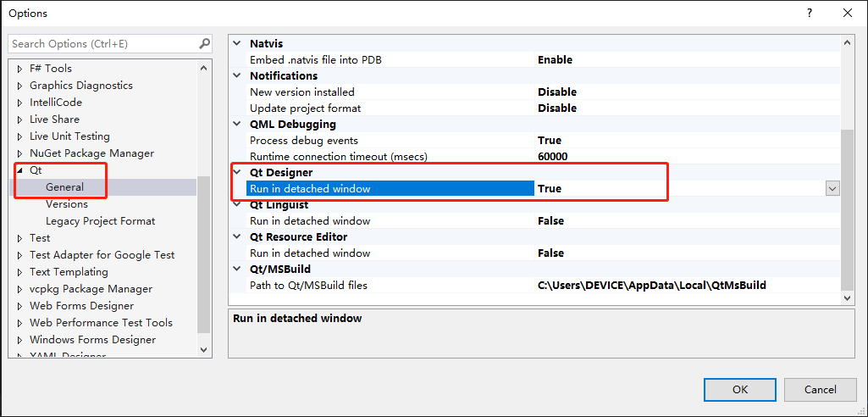Expand Test Adapter for Google Test
The width and height of the screenshot is (868, 417).
tap(20, 255)
